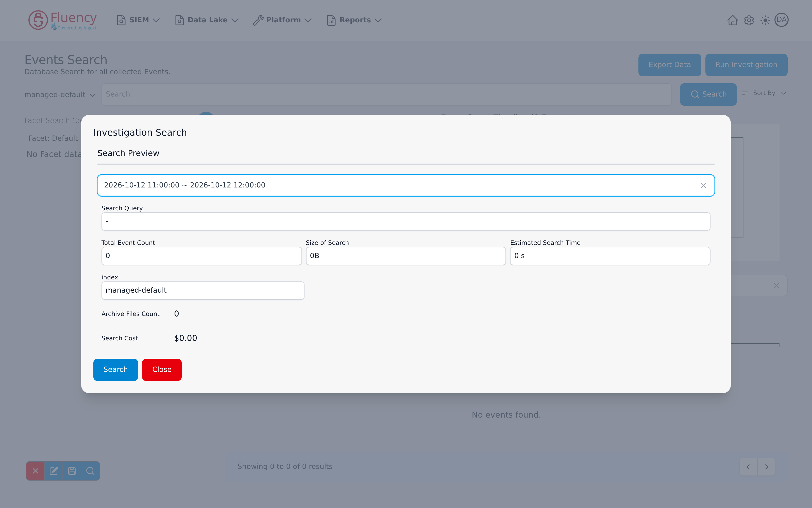Go to the previous results page arrow
This screenshot has height=508, width=812.
click(x=748, y=467)
